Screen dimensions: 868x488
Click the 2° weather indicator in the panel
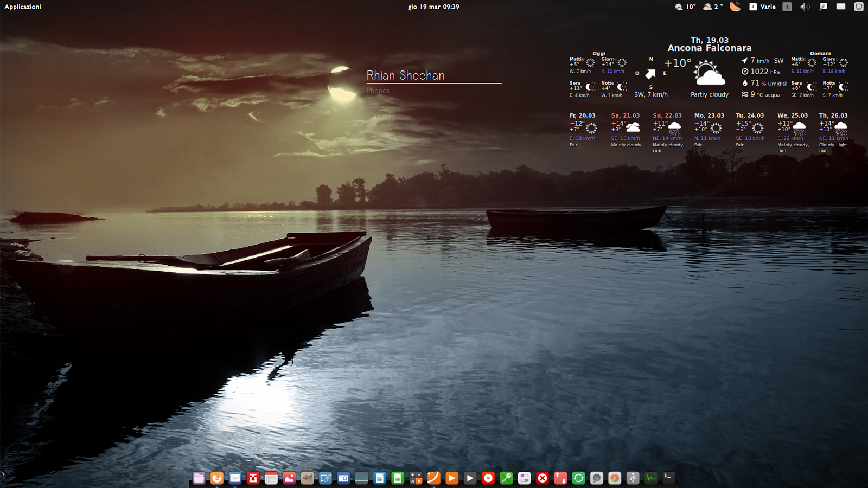click(x=713, y=7)
